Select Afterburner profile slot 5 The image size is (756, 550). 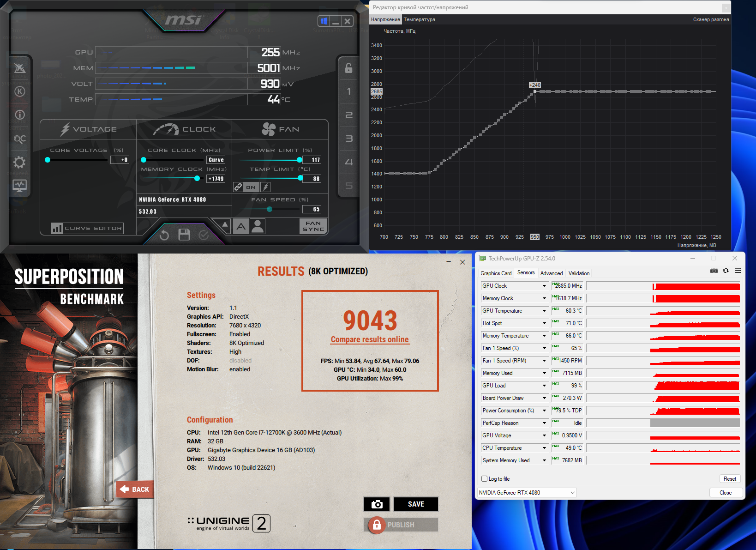[349, 186]
